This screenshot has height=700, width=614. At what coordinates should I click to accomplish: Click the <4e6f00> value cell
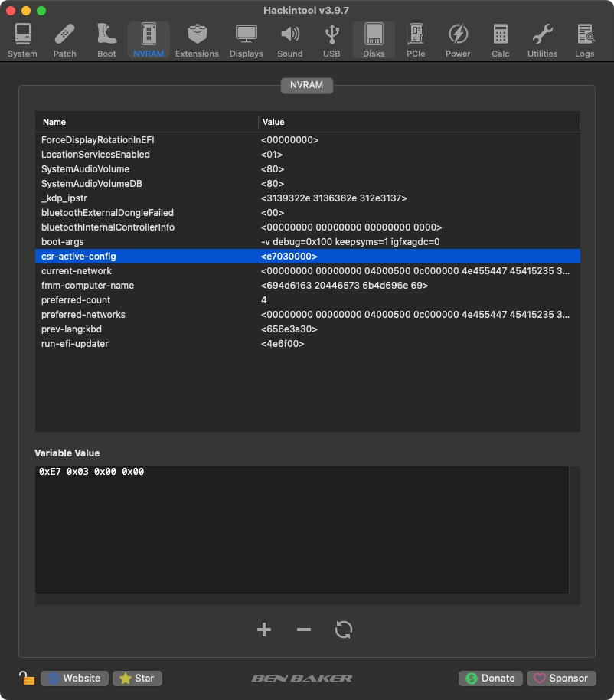click(x=283, y=343)
